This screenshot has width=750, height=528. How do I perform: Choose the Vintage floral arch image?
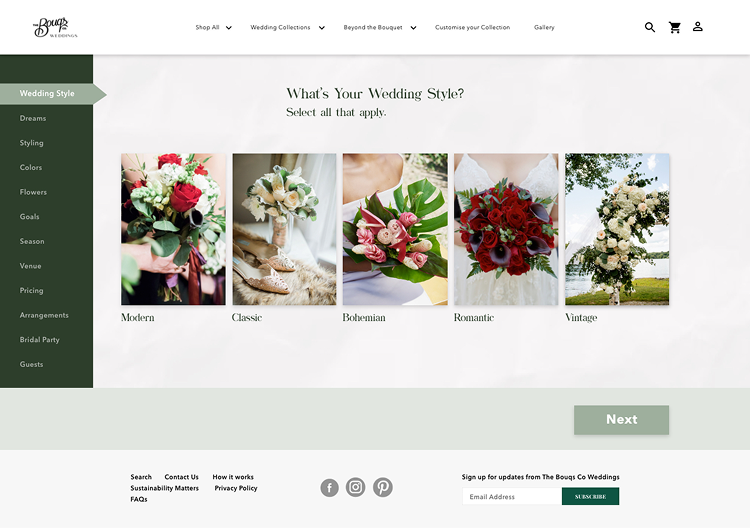617,229
